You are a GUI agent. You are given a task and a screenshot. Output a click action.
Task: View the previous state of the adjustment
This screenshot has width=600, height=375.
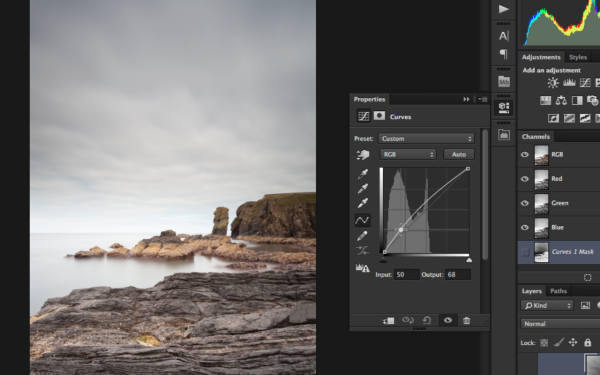[x=408, y=320]
